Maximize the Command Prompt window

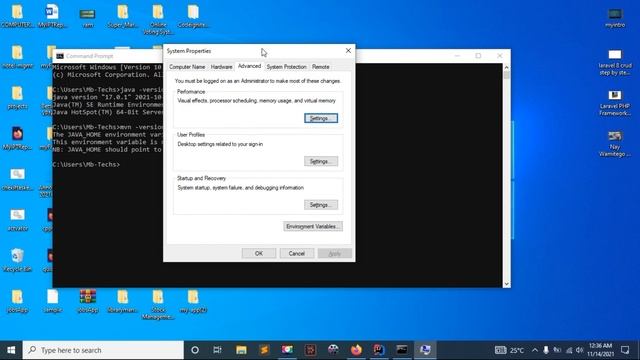[x=478, y=56]
